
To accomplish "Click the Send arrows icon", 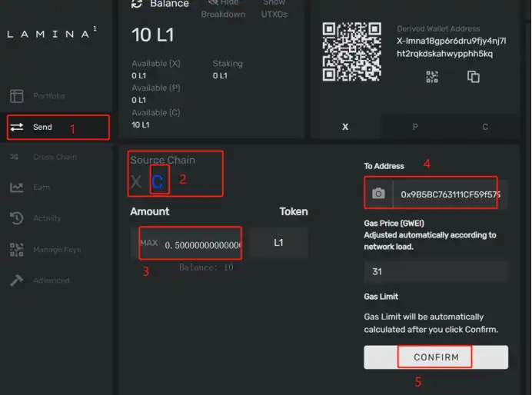I will coord(16,127).
